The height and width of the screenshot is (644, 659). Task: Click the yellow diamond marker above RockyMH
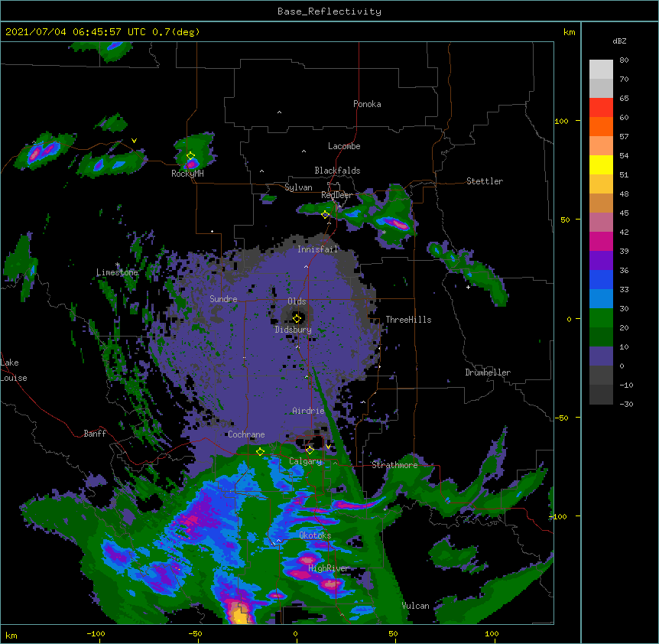(191, 156)
